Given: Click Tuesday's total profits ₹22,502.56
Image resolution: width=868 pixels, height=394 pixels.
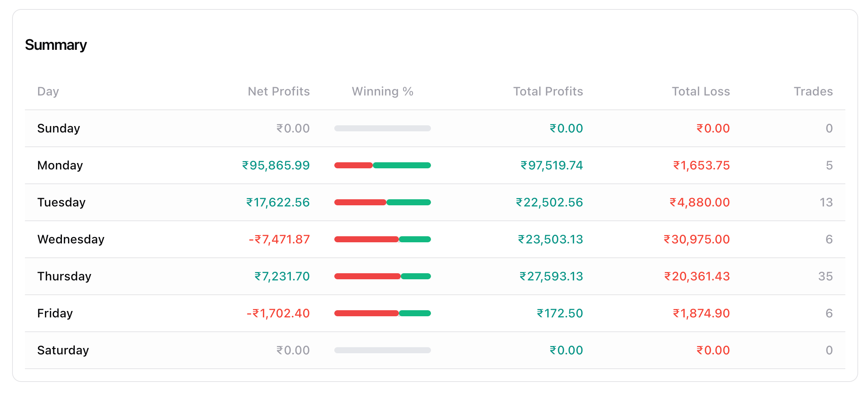Looking at the screenshot, I should coord(549,202).
